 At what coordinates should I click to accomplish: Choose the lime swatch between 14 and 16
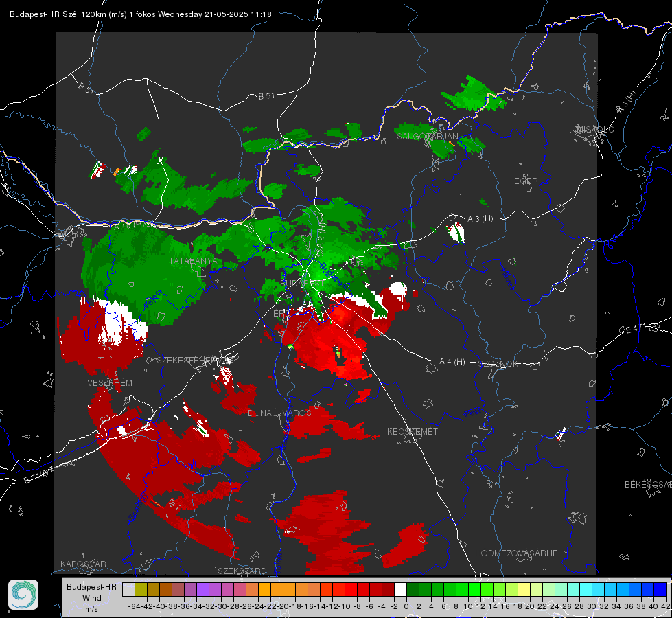499,589
